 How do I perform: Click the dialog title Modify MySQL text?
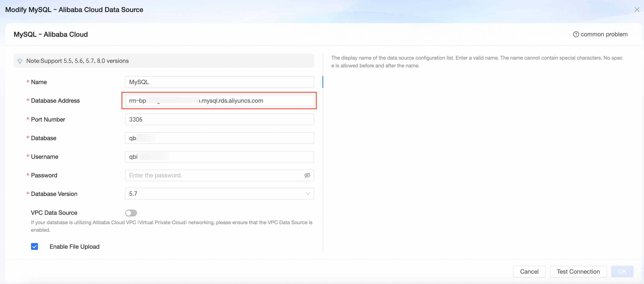pos(74,9)
